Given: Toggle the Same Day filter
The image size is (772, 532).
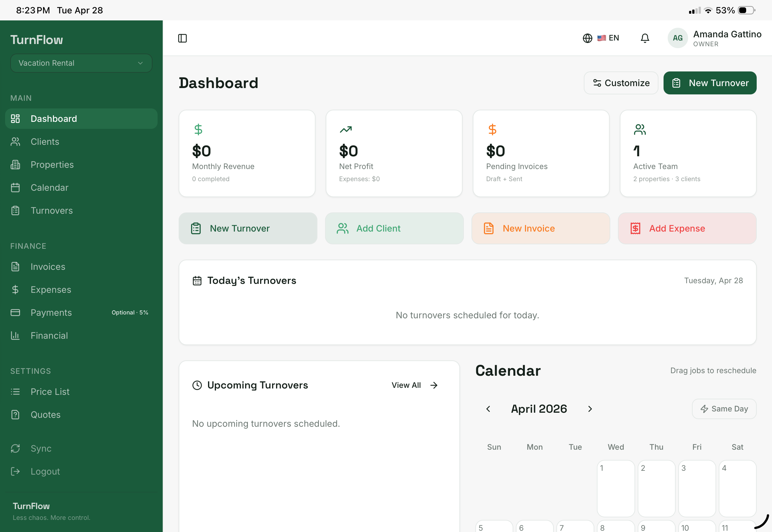Looking at the screenshot, I should tap(724, 409).
